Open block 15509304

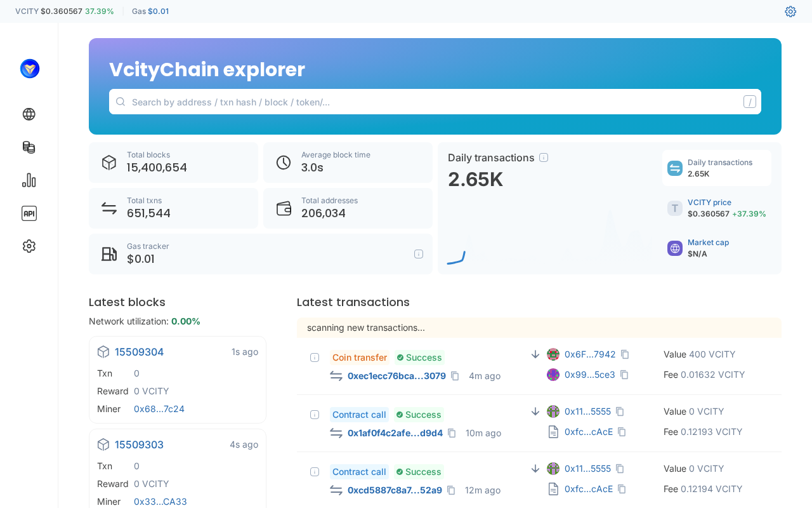pyautogui.click(x=140, y=352)
